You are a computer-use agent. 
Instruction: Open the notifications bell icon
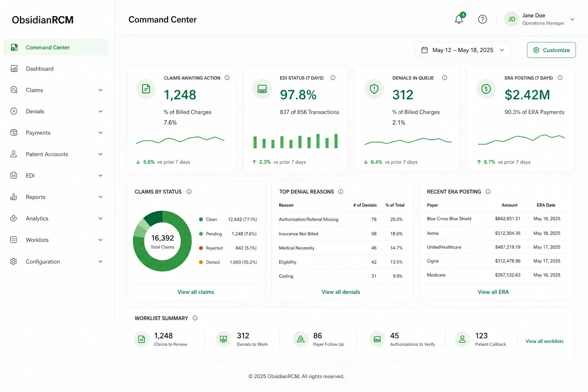click(x=459, y=19)
